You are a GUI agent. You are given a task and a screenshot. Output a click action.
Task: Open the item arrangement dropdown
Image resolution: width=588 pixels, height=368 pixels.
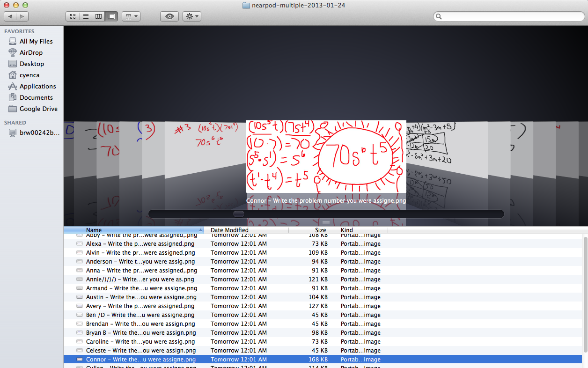131,16
